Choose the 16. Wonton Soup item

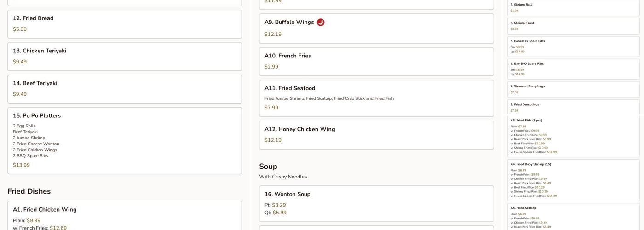point(376,204)
